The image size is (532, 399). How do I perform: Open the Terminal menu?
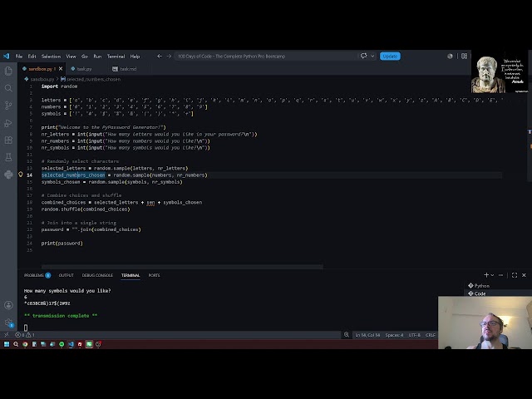tap(116, 57)
